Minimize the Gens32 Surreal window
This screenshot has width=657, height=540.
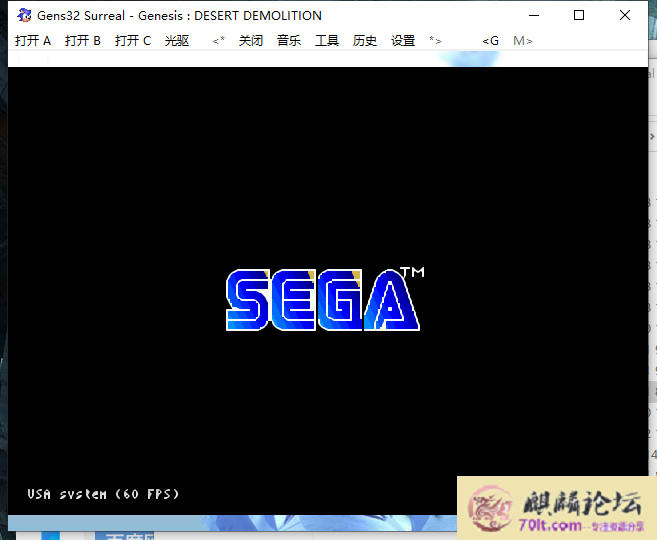[x=534, y=16]
